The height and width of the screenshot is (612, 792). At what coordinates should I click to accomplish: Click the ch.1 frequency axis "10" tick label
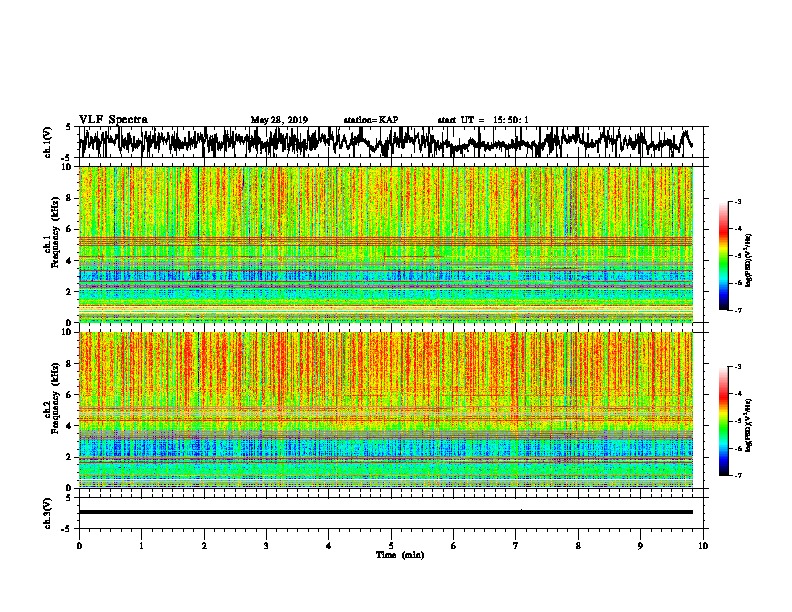click(x=68, y=167)
